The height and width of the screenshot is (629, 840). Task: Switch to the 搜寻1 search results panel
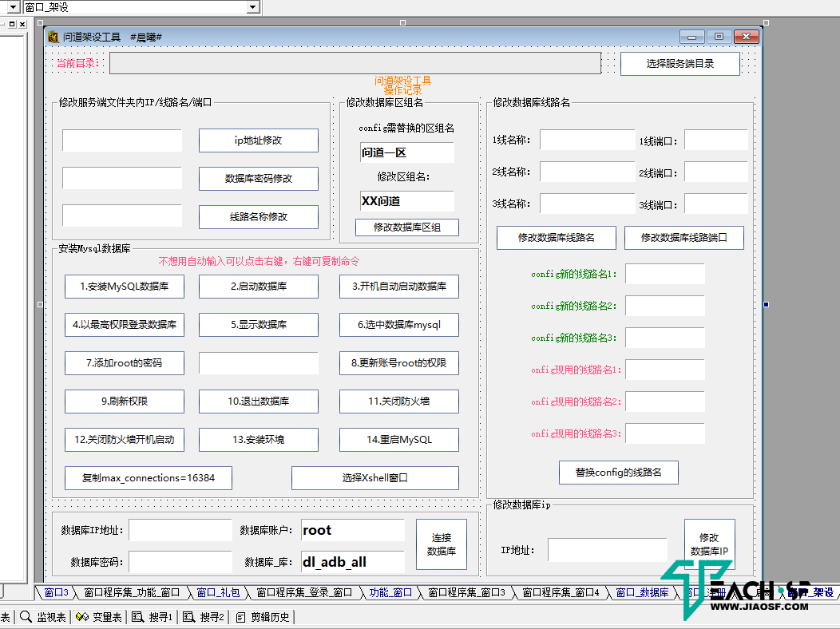[153, 617]
